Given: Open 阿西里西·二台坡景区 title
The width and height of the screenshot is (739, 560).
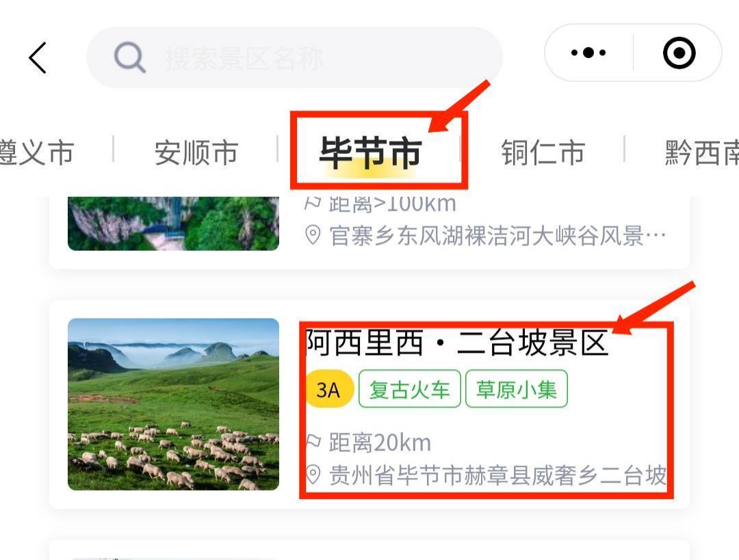Looking at the screenshot, I should point(456,343).
